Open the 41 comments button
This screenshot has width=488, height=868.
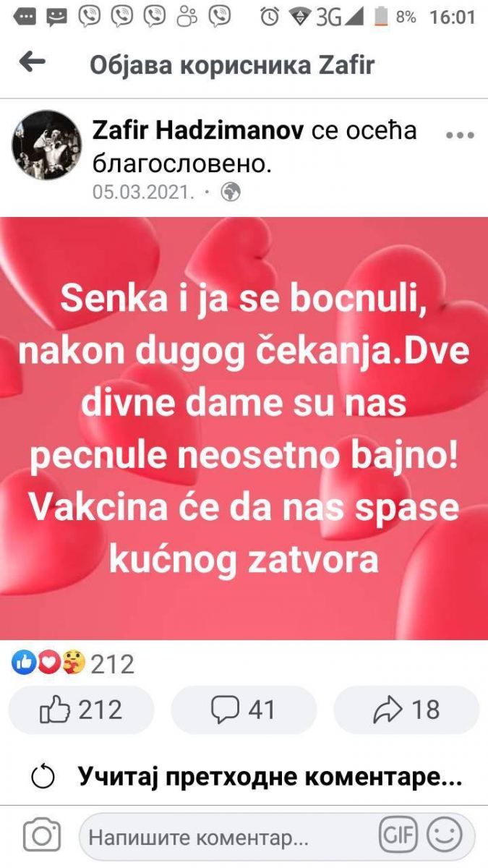coord(244,710)
